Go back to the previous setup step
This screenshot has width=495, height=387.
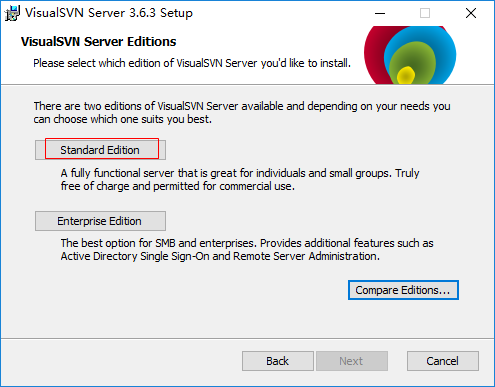point(278,361)
